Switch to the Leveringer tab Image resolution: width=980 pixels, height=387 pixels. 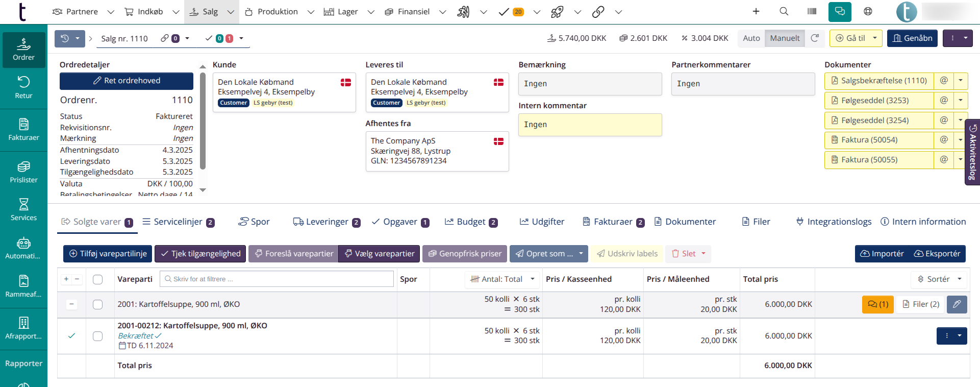[x=326, y=222]
